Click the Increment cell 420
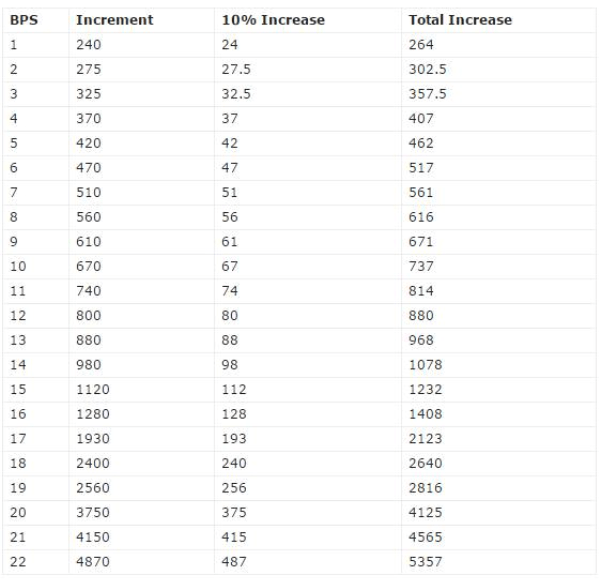 click(89, 143)
